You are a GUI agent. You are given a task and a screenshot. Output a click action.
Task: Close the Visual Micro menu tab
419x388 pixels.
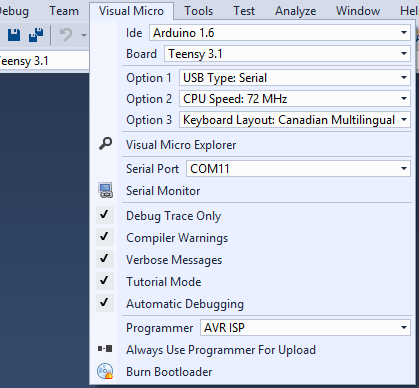[131, 11]
